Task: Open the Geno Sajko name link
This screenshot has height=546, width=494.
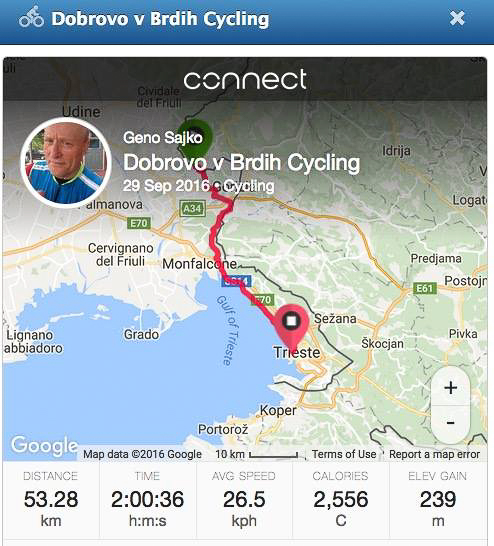Action: click(163, 138)
